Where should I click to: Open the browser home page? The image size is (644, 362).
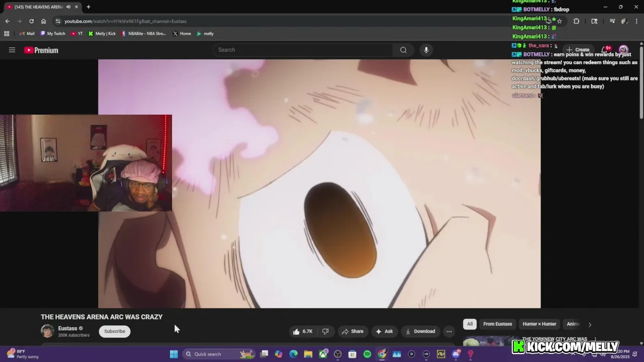(x=43, y=21)
